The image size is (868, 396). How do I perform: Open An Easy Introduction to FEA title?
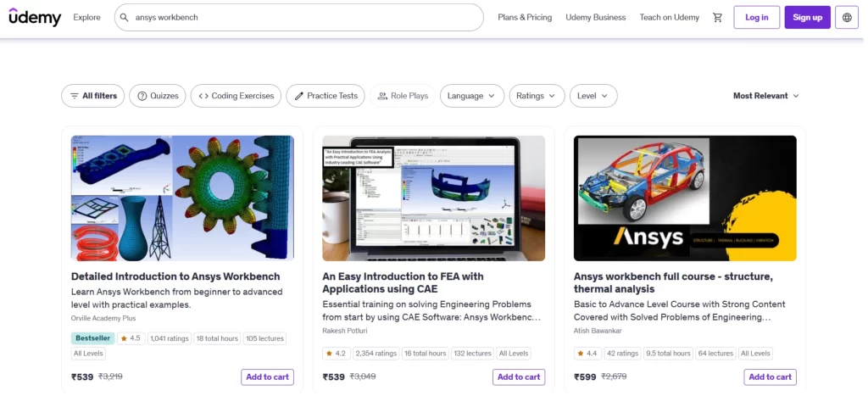(x=403, y=282)
